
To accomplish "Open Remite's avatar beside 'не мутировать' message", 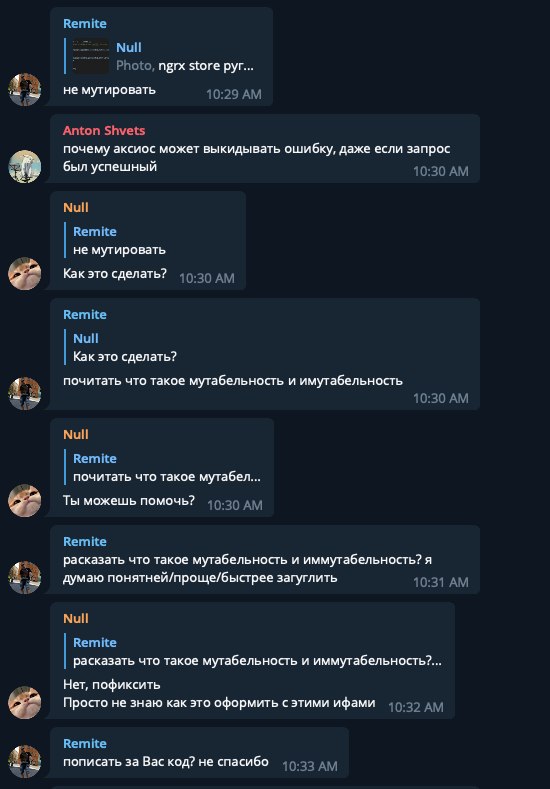I will (x=25, y=90).
